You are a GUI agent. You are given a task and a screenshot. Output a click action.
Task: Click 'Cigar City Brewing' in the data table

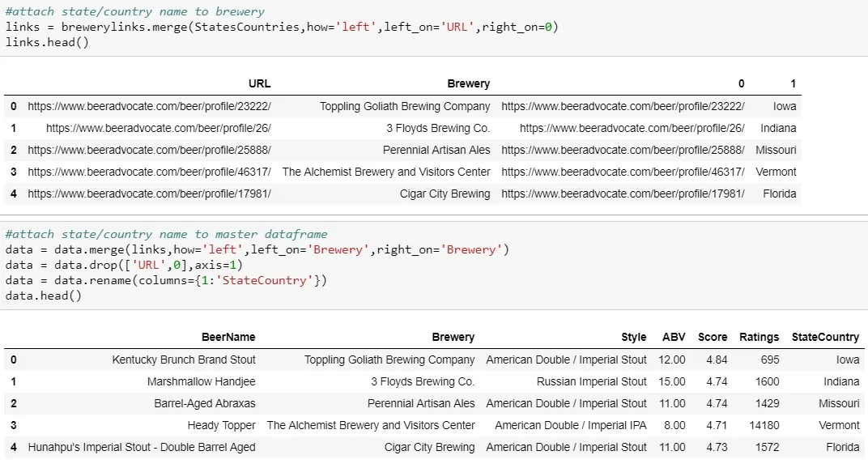pyautogui.click(x=430, y=447)
